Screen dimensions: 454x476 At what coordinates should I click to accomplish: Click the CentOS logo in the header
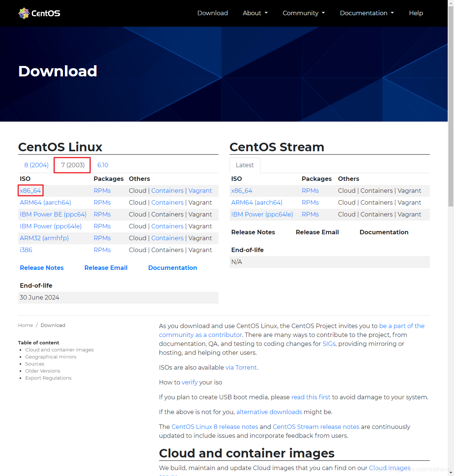click(39, 13)
